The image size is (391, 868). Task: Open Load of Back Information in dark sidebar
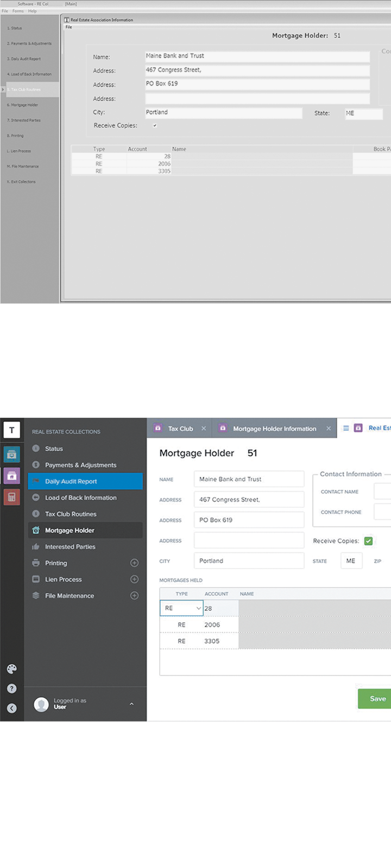80,497
